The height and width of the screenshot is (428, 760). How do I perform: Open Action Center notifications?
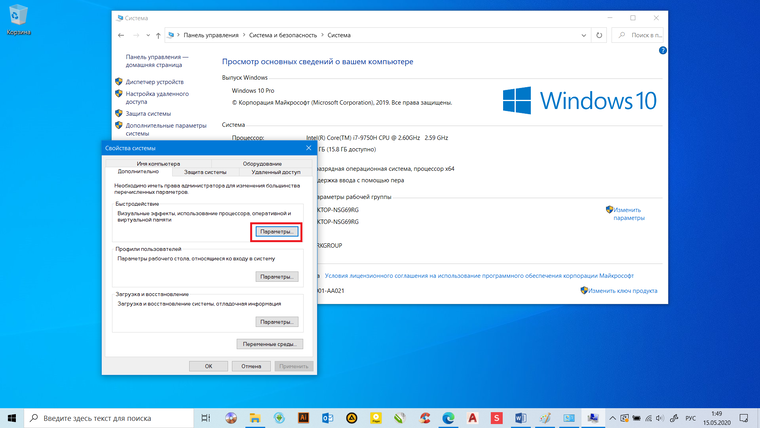click(744, 418)
